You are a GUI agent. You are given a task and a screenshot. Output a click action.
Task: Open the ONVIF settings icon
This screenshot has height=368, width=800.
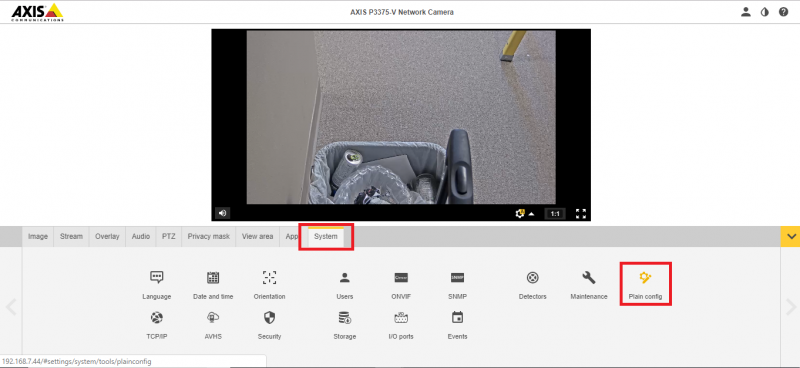pyautogui.click(x=401, y=278)
